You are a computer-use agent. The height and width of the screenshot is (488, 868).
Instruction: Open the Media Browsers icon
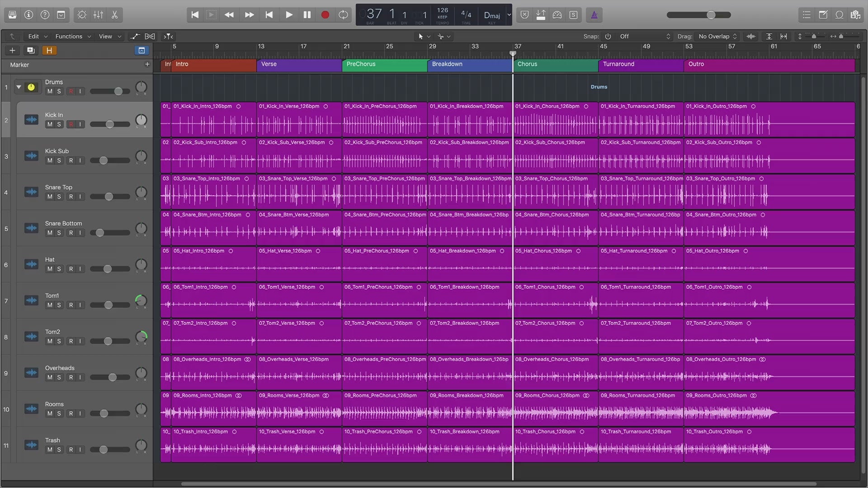pos(855,15)
